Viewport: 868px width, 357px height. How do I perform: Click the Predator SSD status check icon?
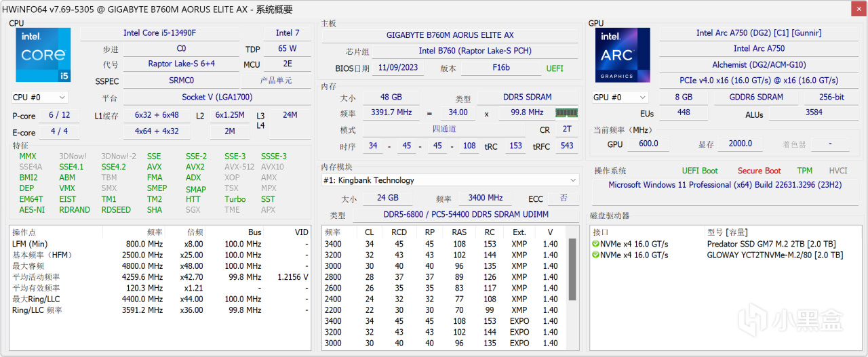click(595, 244)
